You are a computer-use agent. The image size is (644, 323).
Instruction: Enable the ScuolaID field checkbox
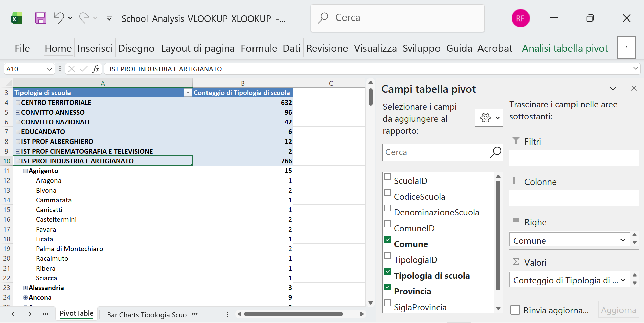388,176
